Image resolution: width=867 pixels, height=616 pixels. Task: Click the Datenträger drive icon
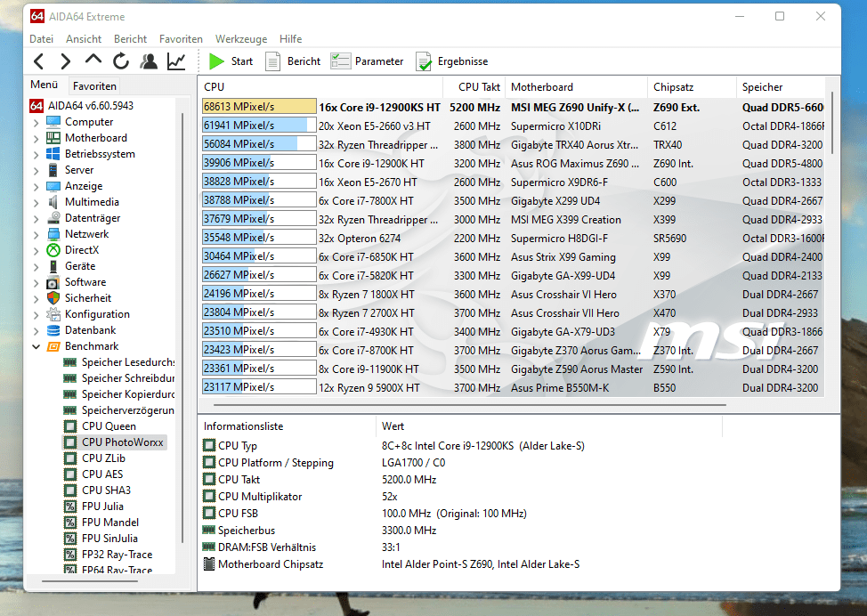coord(53,218)
